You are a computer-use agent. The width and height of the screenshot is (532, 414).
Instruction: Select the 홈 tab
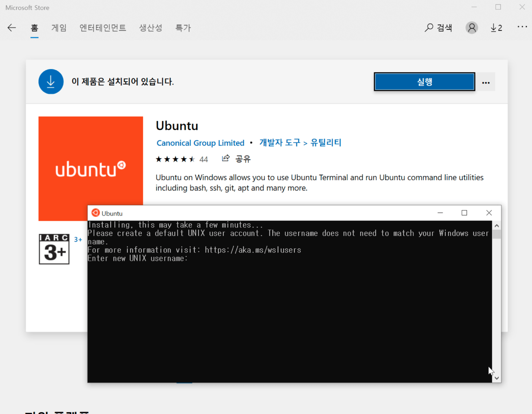click(34, 28)
